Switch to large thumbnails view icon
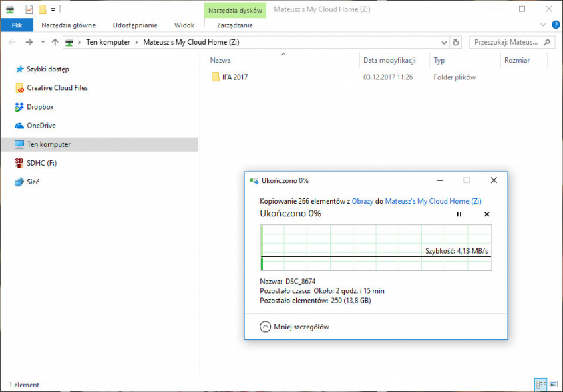This screenshot has width=563, height=392. click(552, 385)
